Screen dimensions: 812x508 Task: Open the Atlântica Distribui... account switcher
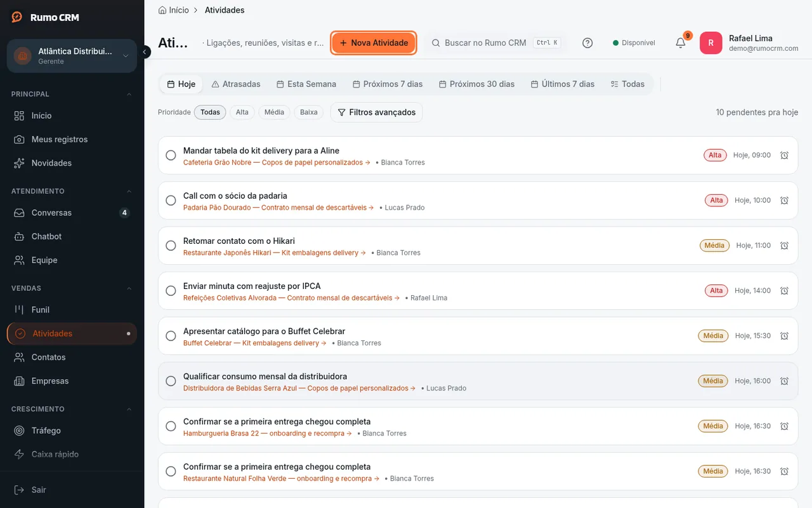click(x=72, y=56)
